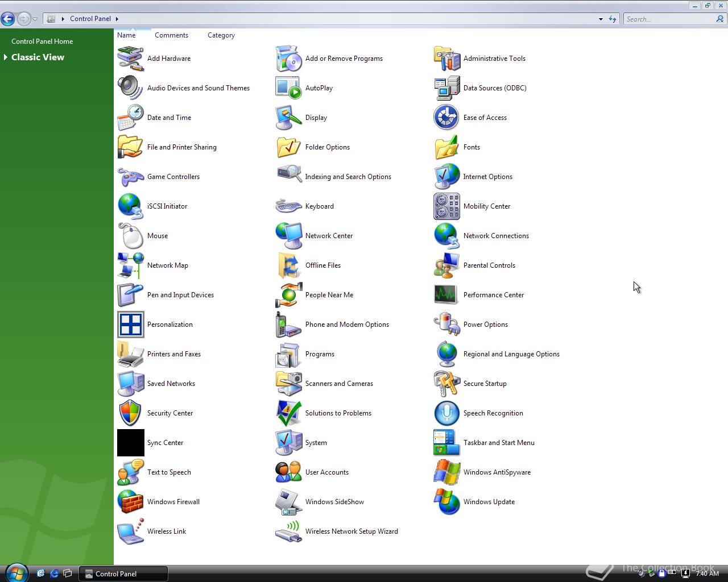Click the Back navigation button
The height and width of the screenshot is (582, 728).
click(8, 19)
